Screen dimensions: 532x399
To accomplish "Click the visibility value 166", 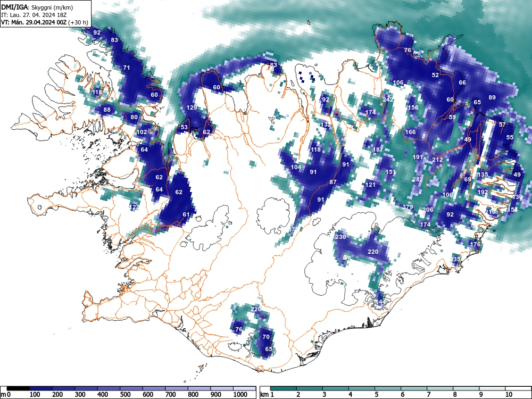I will [x=410, y=132].
